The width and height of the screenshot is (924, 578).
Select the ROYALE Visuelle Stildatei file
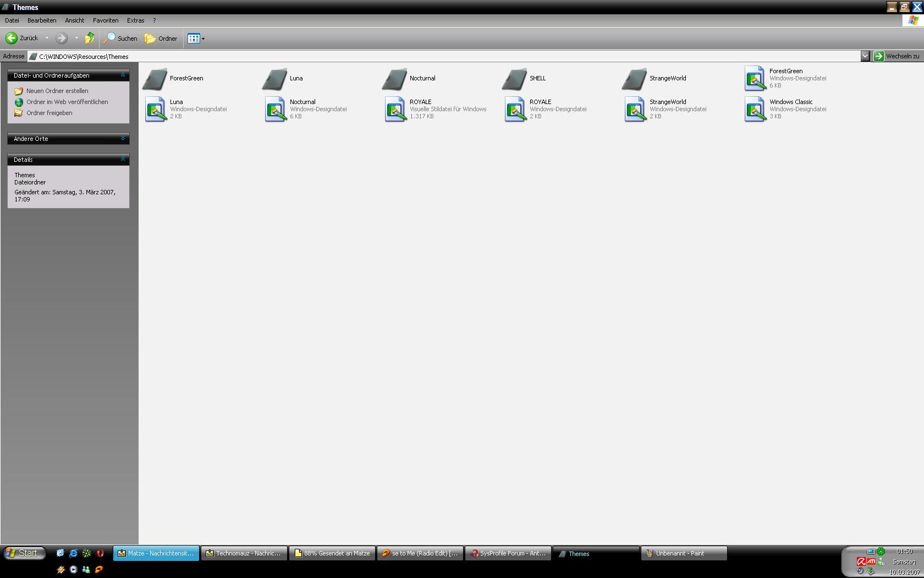(436, 109)
